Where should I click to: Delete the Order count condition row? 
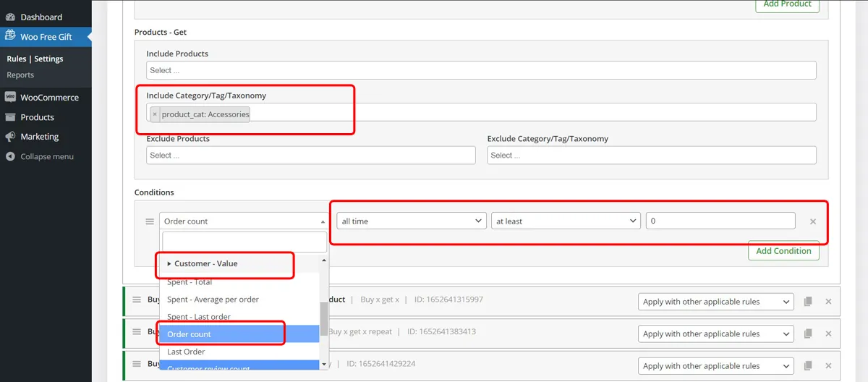813,221
